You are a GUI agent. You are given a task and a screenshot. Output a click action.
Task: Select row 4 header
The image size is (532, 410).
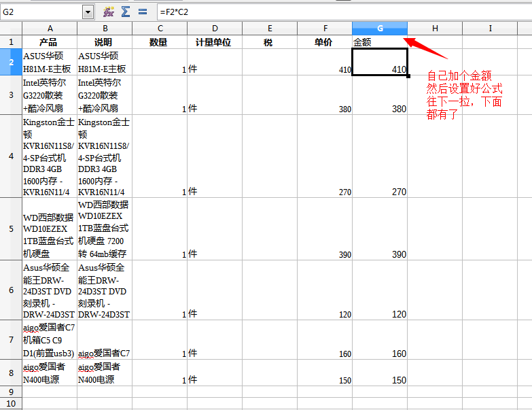[x=11, y=156]
